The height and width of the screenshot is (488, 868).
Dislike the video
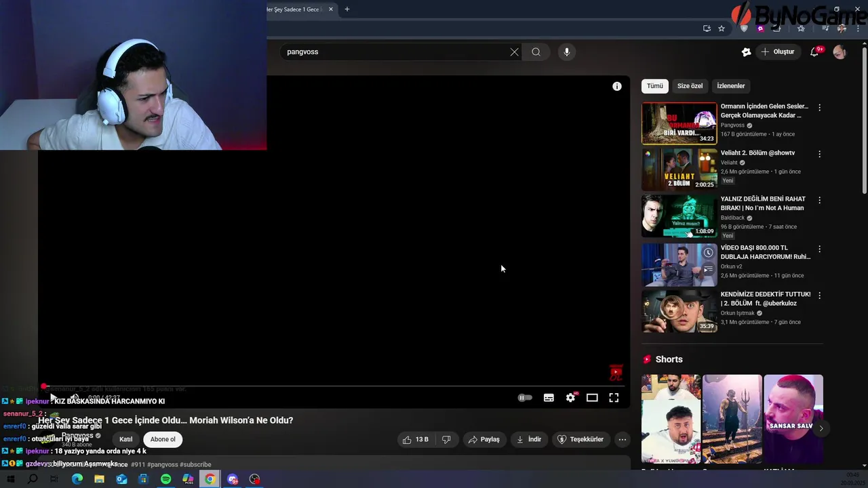point(446,439)
